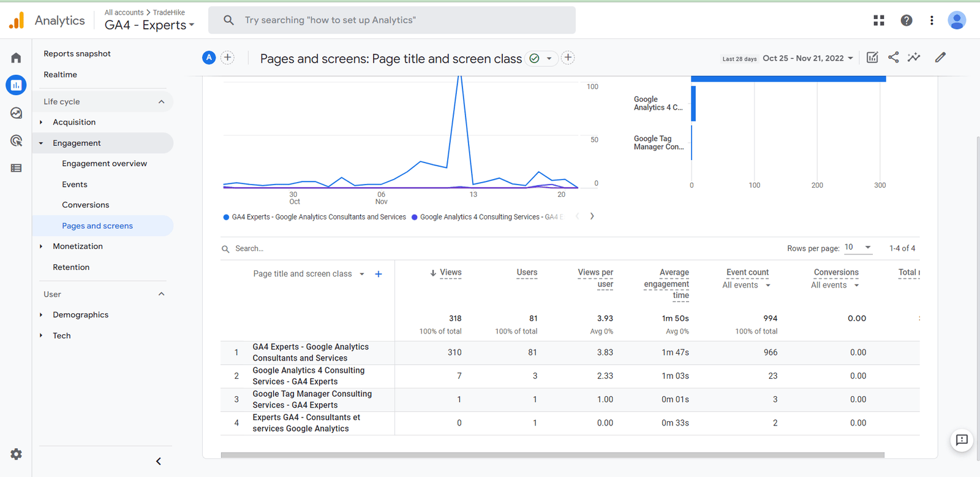Click the 'GA4 Experts - Google Analytics Consultants' row
980x477 pixels.
click(570, 353)
